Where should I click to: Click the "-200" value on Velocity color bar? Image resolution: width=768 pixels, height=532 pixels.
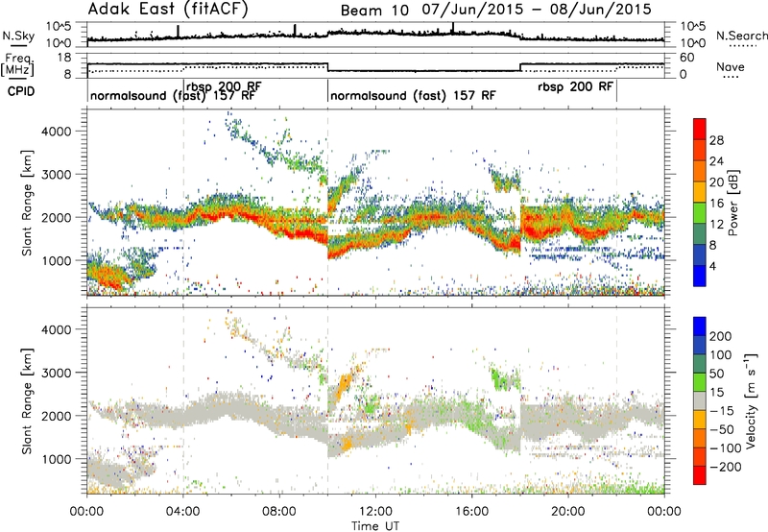tap(726, 468)
